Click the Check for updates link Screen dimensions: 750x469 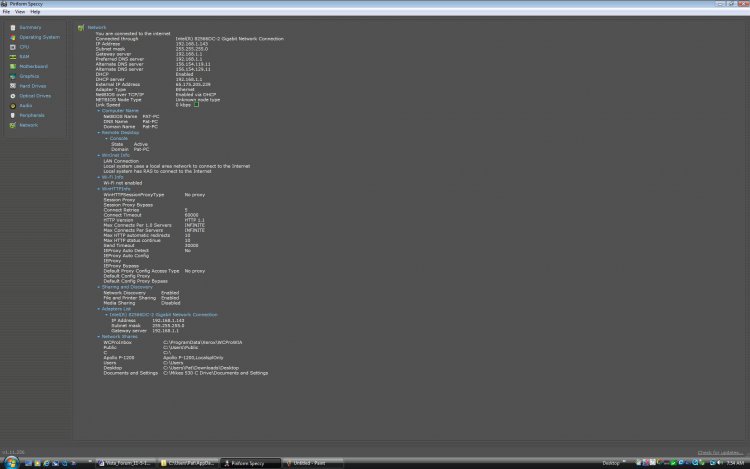[x=720, y=453]
